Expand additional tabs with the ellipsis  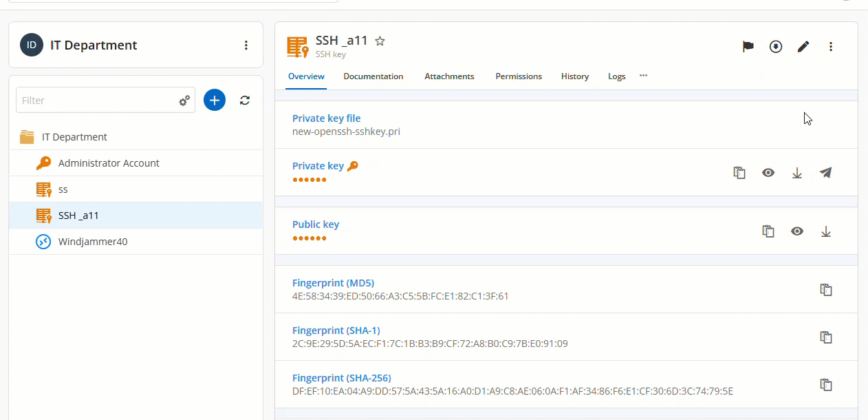tap(643, 76)
